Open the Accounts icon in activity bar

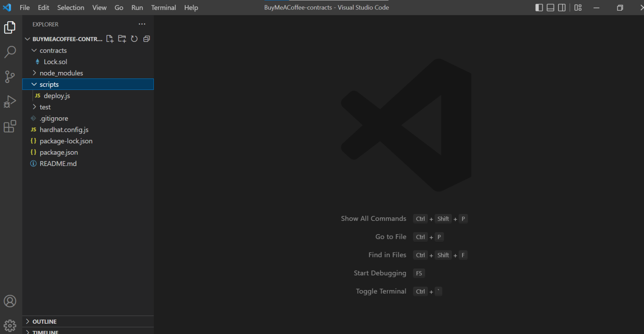pyautogui.click(x=10, y=301)
